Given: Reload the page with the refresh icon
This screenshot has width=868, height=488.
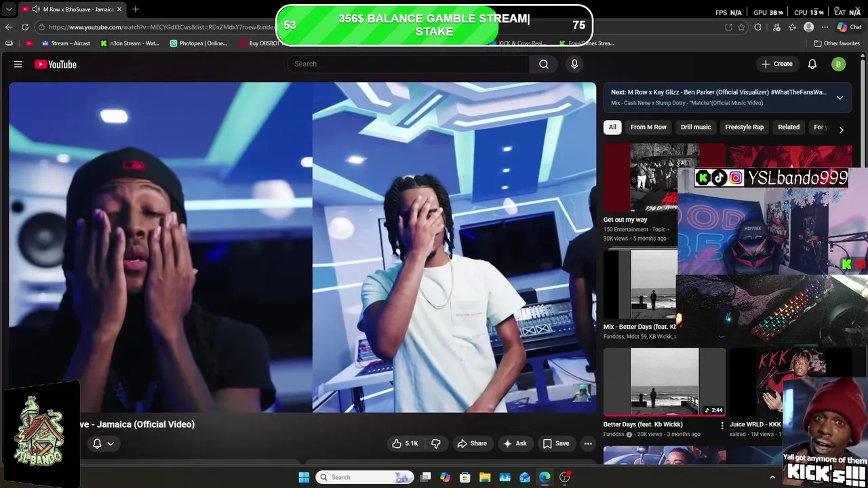Looking at the screenshot, I should click(25, 27).
